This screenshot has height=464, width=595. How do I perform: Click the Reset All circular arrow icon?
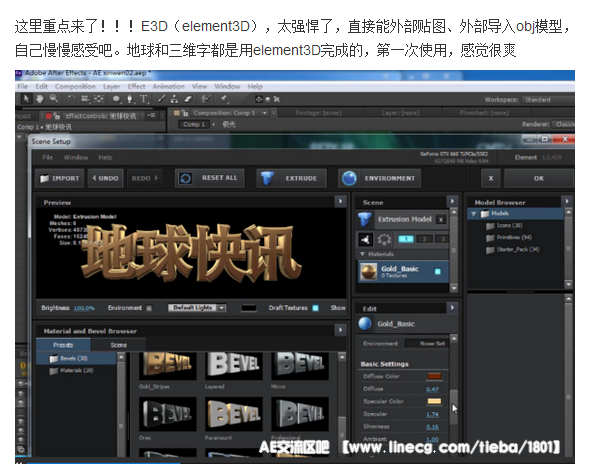click(186, 178)
